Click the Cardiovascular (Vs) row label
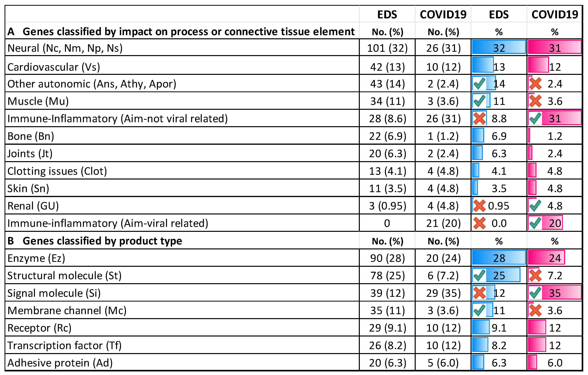Image resolution: width=588 pixels, height=375 pixels. pyautogui.click(x=54, y=67)
